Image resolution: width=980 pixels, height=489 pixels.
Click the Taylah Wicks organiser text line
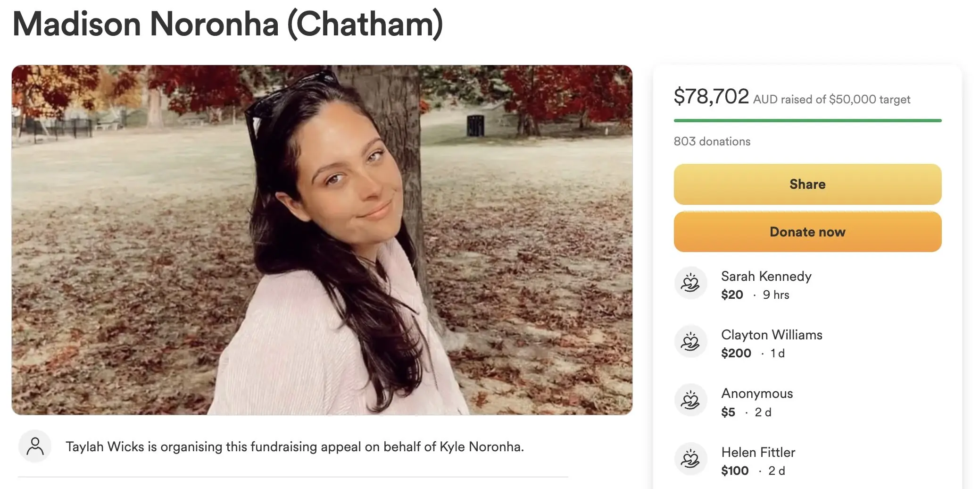pyautogui.click(x=294, y=447)
